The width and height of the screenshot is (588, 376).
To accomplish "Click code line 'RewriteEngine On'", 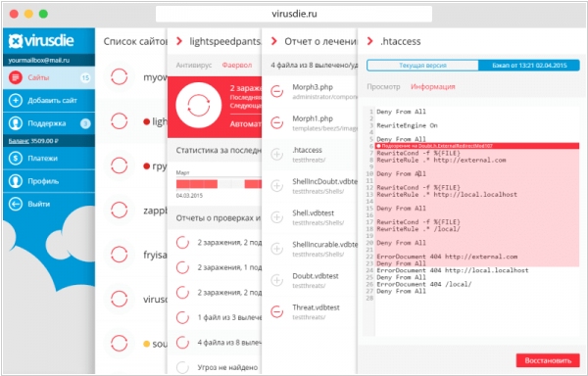I will coord(407,125).
